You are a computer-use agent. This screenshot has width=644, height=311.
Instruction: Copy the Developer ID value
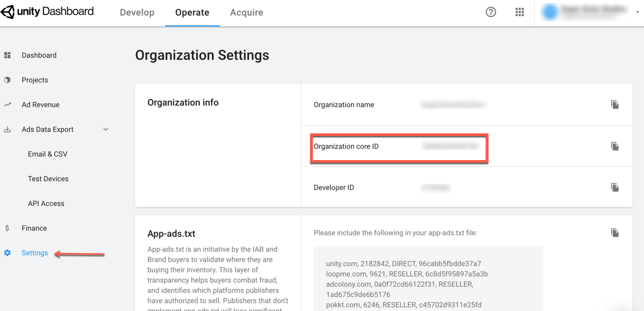point(615,187)
